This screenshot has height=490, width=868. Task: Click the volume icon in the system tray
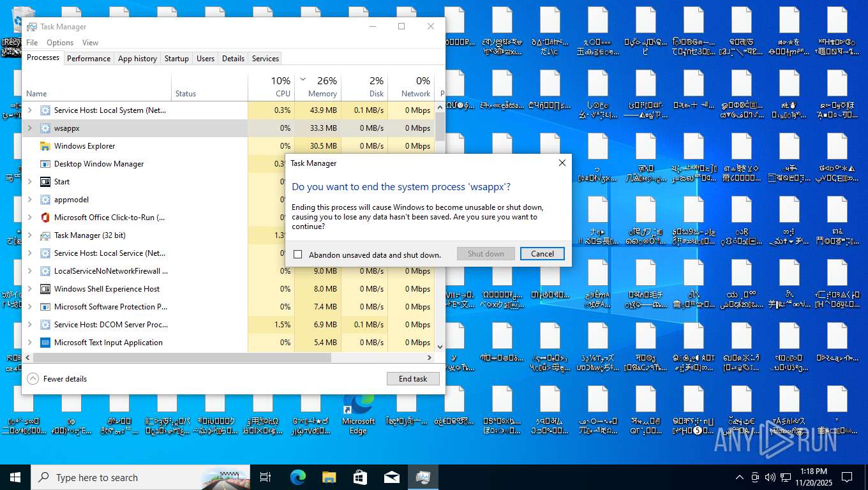(770, 477)
